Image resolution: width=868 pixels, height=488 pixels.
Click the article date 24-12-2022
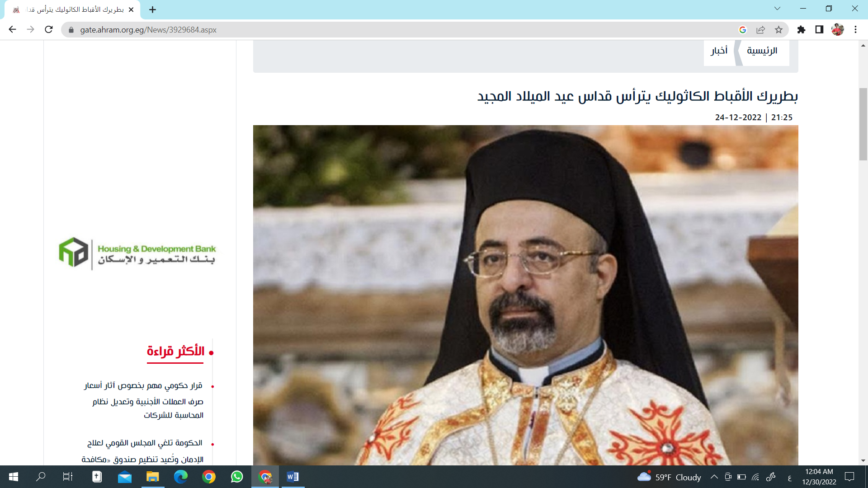click(738, 117)
